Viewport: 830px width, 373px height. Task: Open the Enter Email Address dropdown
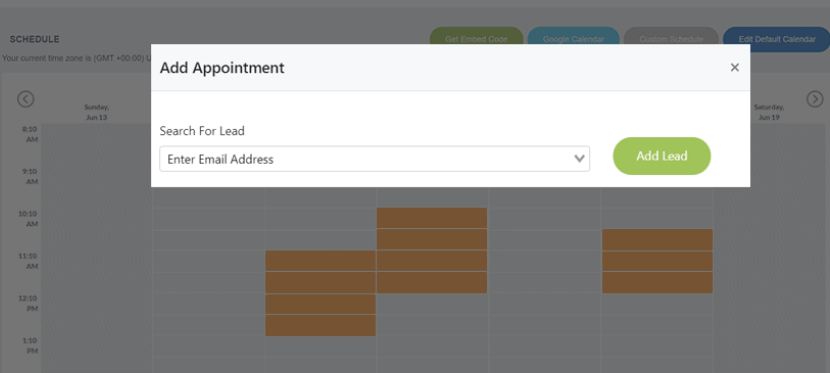(374, 159)
